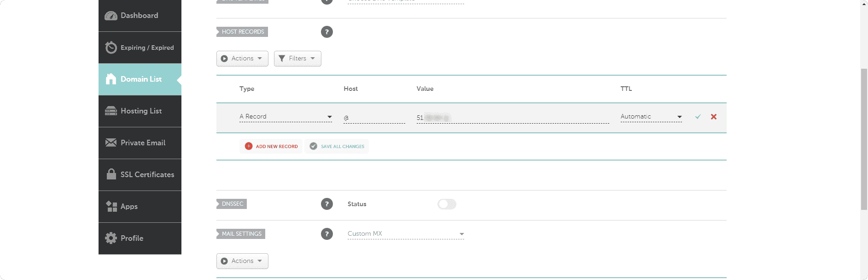Click the Host Records help question icon
The image size is (868, 280).
pos(326,32)
